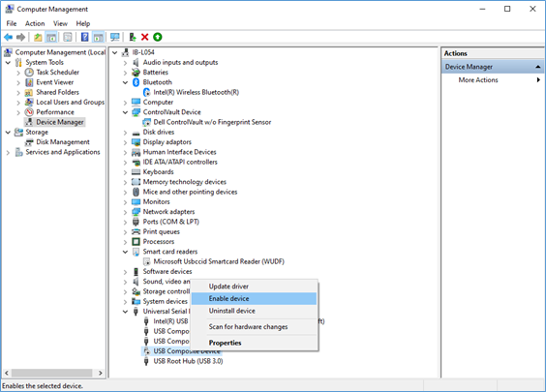Select Disk Management under Storage

(x=63, y=141)
